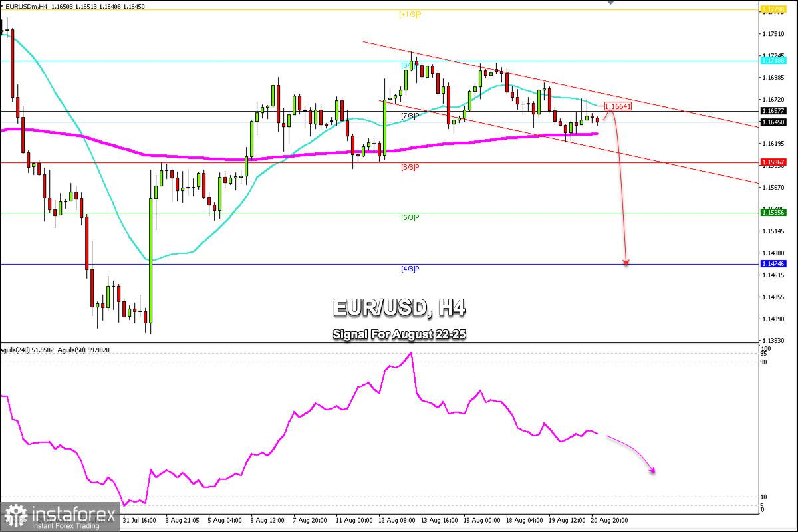Select the [4/8]P level label
Viewport: 798px width, 532px height.
(x=410, y=269)
